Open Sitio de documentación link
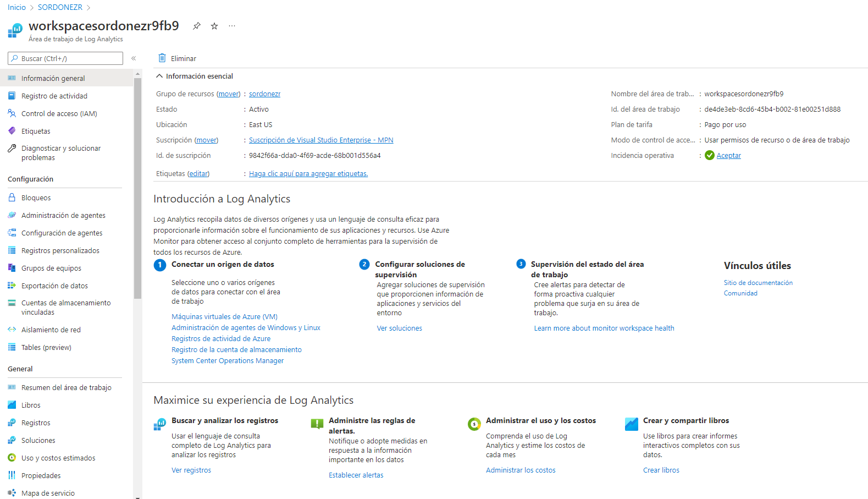The height and width of the screenshot is (499, 868). tap(758, 283)
